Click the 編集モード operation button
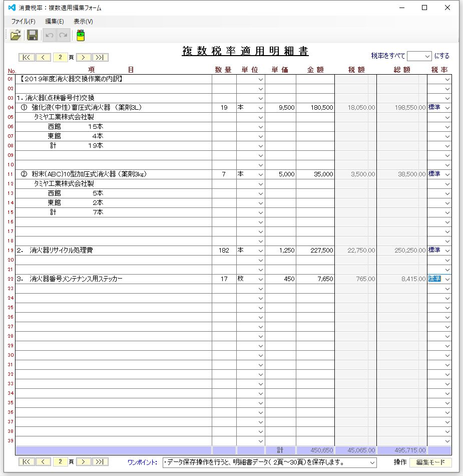This screenshot has width=463, height=476. 430,462
